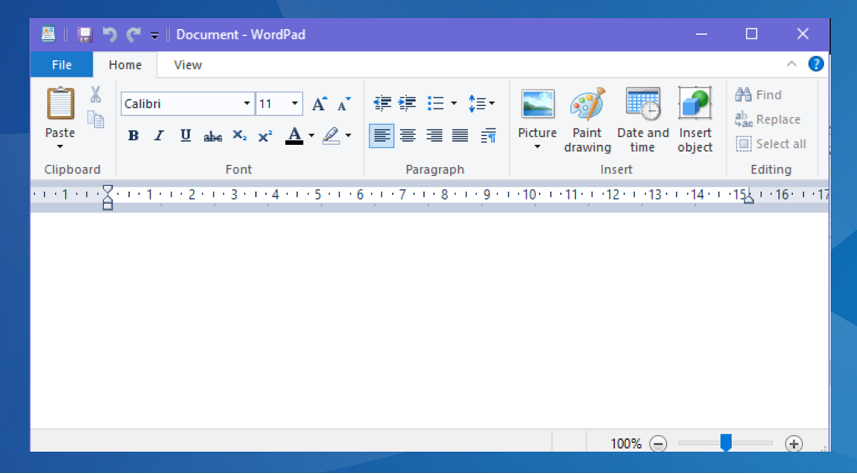This screenshot has height=474, width=857.
Task: Click the Cut scissors icon
Action: [x=96, y=95]
